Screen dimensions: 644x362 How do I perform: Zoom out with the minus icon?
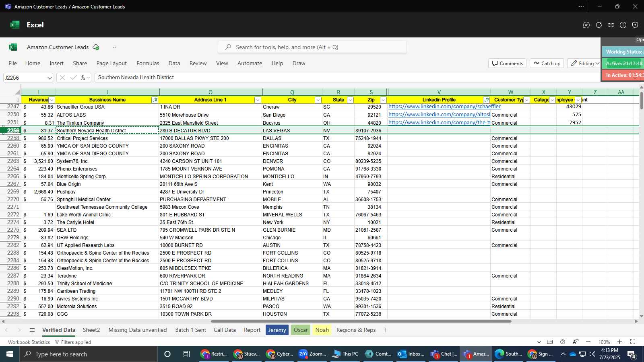[588, 342]
